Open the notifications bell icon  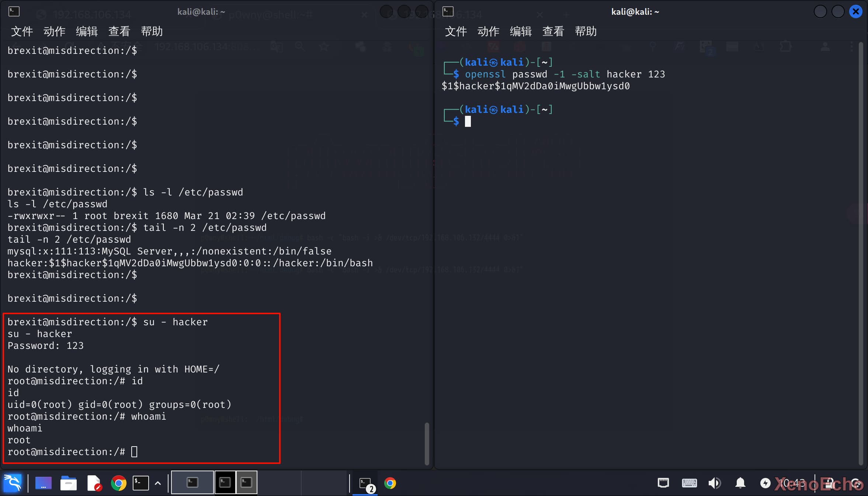740,483
